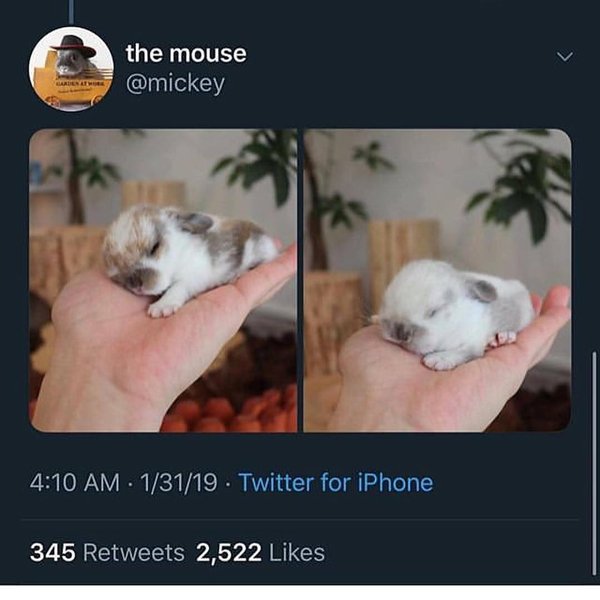Expand the tweet options chevron
Viewport: 600px width, 600px height.
(564, 57)
